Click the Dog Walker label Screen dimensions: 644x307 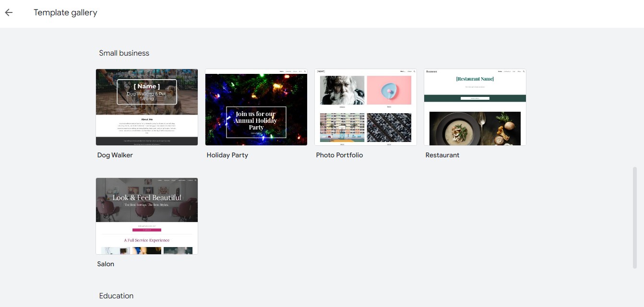[115, 155]
